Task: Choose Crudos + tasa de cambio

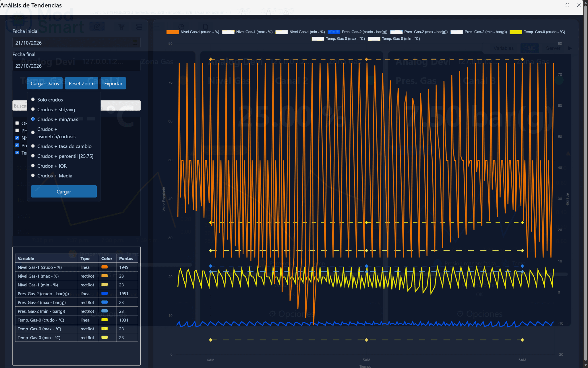Action: 33,146
